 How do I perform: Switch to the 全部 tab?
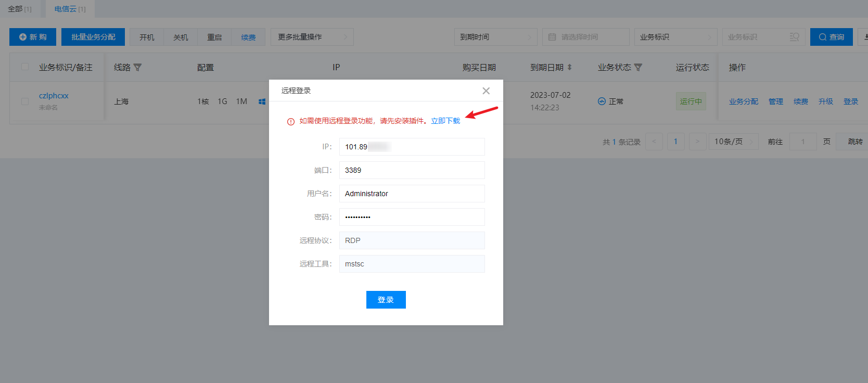pyautogui.click(x=20, y=9)
